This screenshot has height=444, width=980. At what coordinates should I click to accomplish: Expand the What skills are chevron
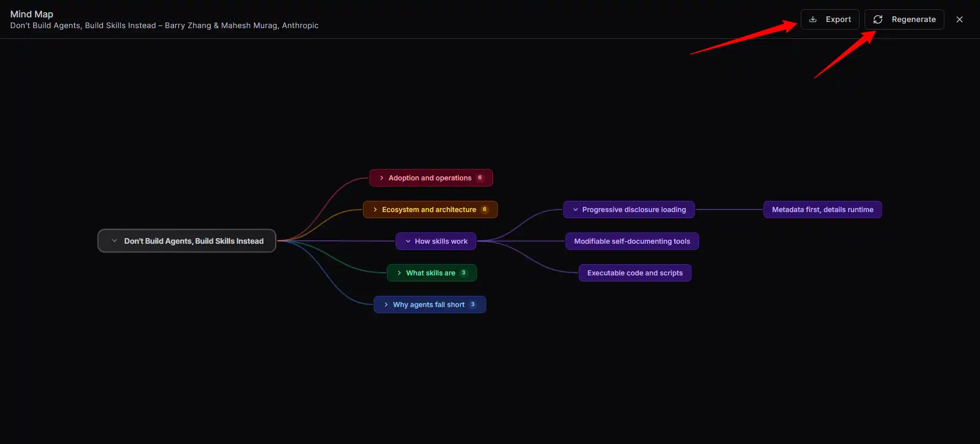[399, 273]
